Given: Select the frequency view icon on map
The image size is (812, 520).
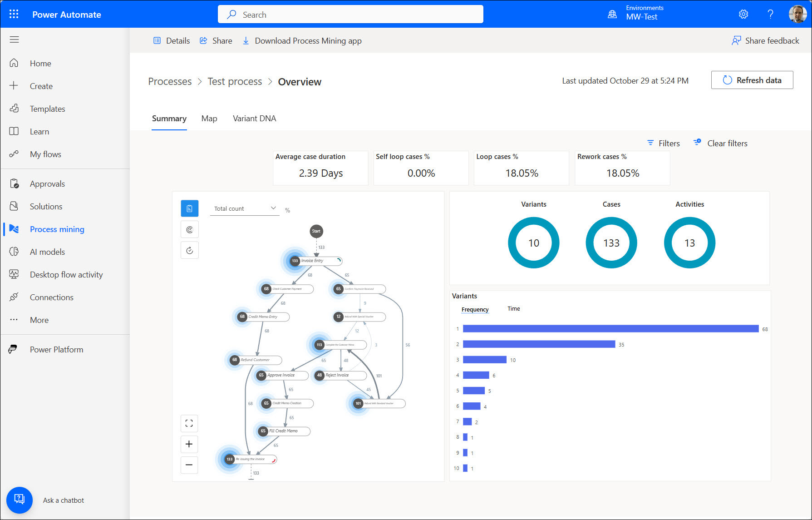Looking at the screenshot, I should click(189, 208).
